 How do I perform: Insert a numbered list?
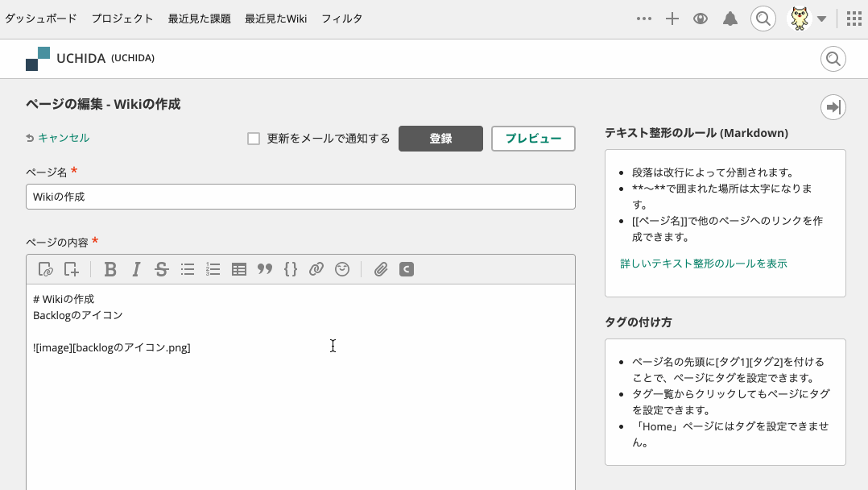(213, 269)
